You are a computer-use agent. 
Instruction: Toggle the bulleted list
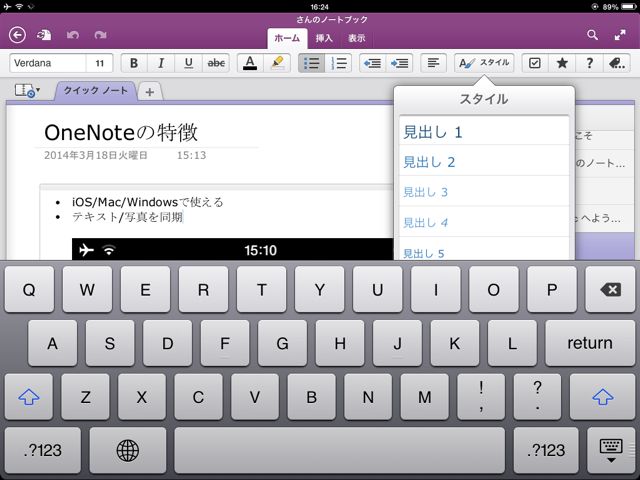coord(311,63)
